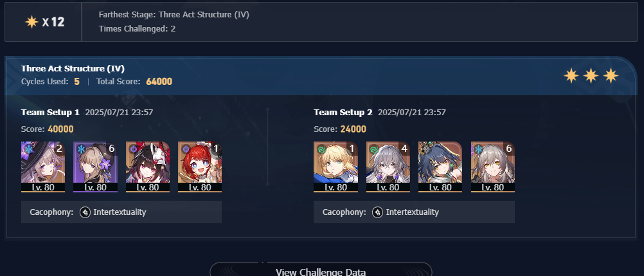Click the first star of the stage rating
644x276 pixels.
[571, 76]
